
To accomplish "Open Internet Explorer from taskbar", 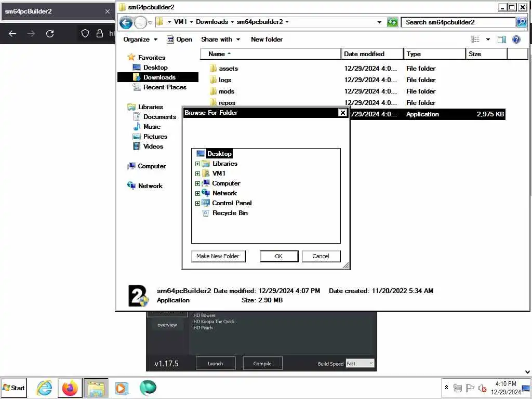I will click(x=44, y=388).
